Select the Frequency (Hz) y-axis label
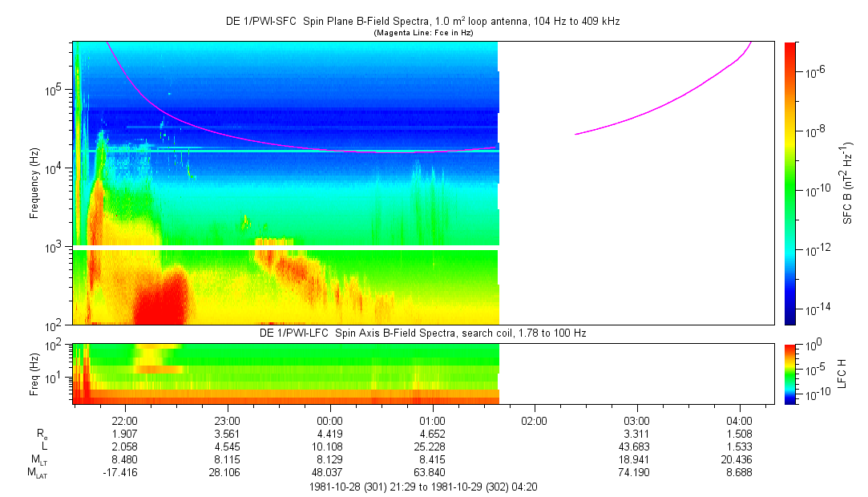 click(34, 183)
